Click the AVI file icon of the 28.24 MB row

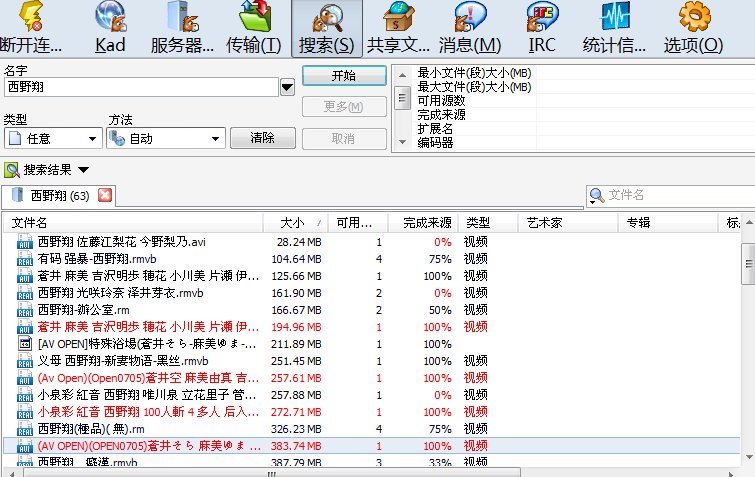point(25,242)
